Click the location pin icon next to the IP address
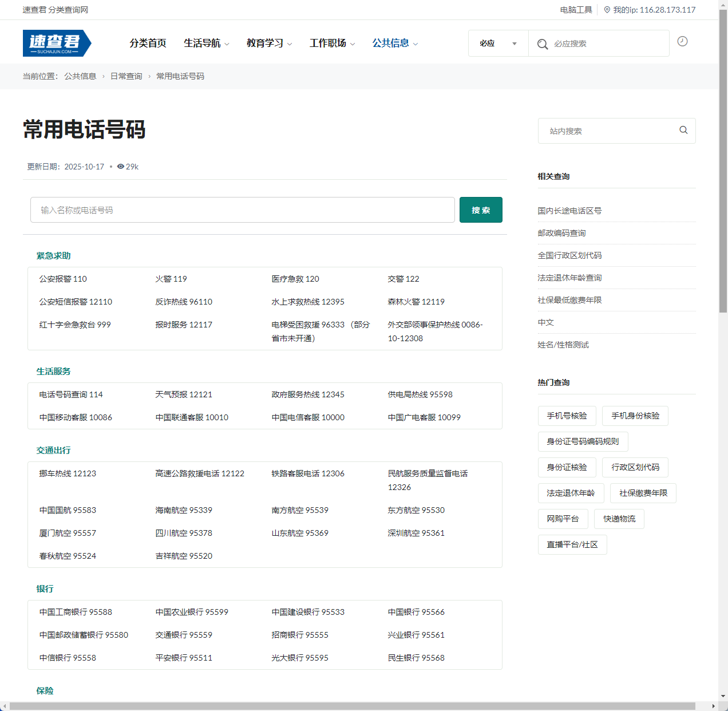Image resolution: width=728 pixels, height=711 pixels. click(607, 10)
